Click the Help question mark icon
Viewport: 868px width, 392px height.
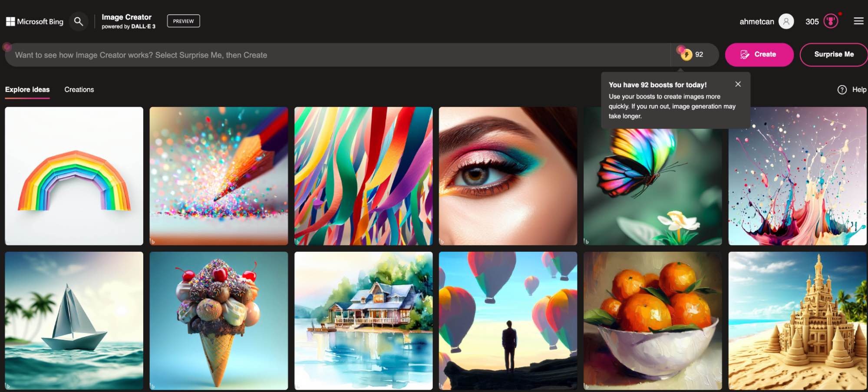click(x=842, y=89)
